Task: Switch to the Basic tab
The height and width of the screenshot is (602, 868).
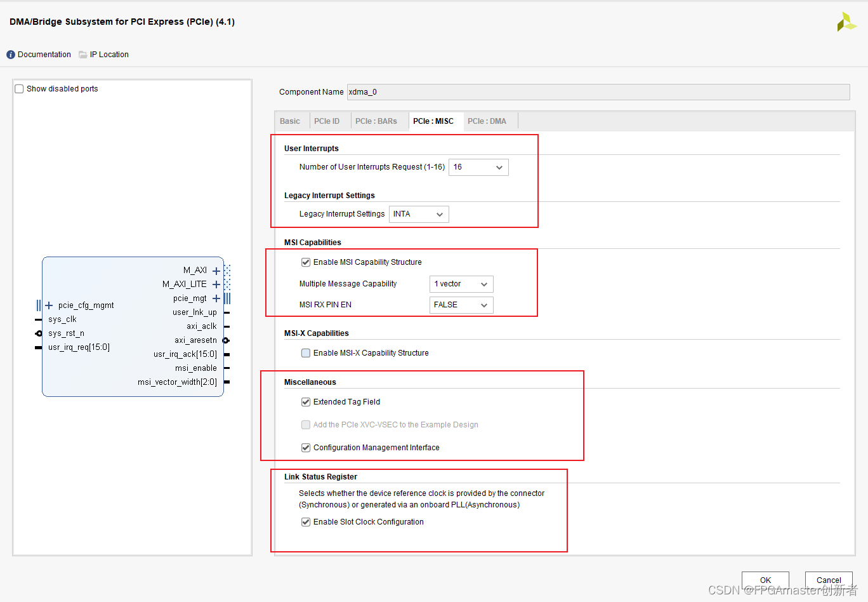Action: 290,121
